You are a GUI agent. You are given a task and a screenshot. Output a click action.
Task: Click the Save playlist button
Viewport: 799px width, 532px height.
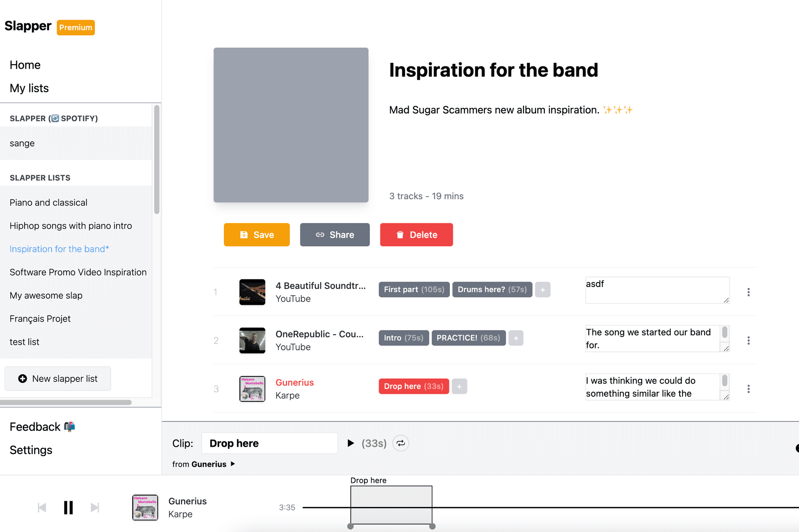coord(257,235)
